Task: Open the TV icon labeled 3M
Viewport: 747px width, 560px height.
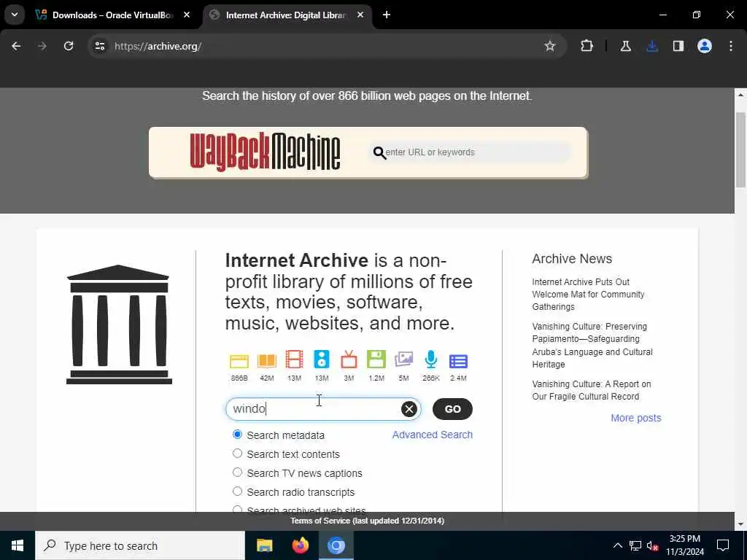Action: (x=349, y=359)
